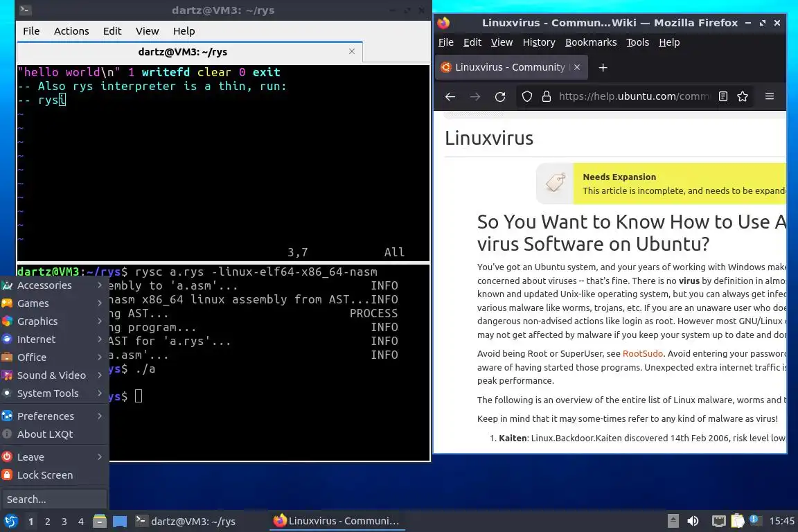Expand the Accessories submenu arrow

pyautogui.click(x=100, y=285)
